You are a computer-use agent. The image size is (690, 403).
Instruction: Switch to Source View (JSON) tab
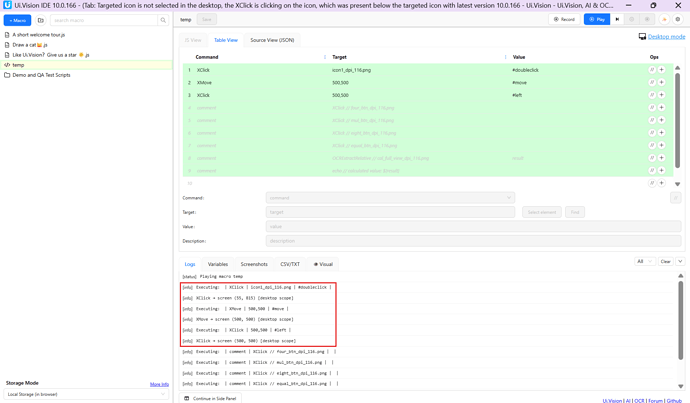click(272, 40)
